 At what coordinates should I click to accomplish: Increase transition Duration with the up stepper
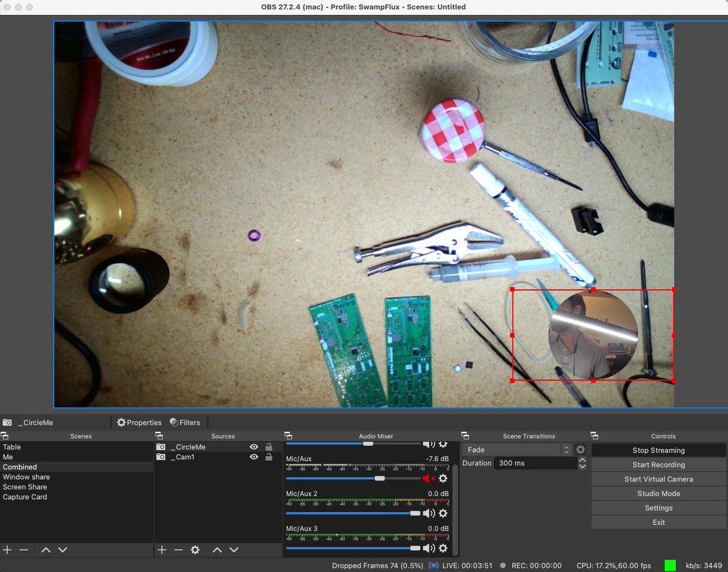(x=581, y=460)
